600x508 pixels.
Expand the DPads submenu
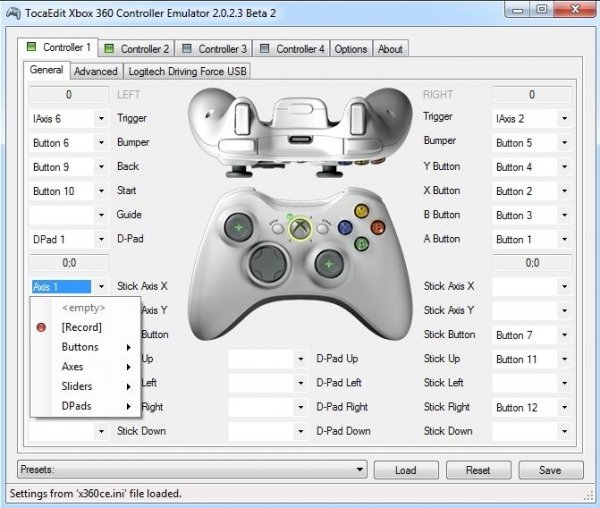[x=85, y=405]
